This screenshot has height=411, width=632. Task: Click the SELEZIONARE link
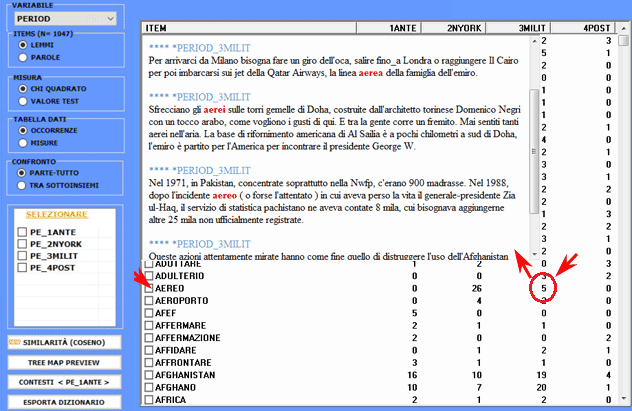(56, 214)
